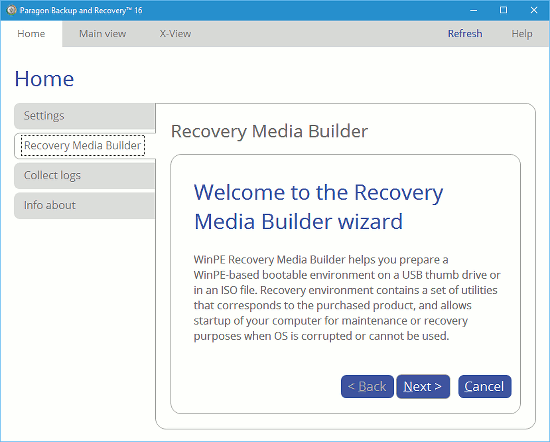Click the large Home page heading

[44, 79]
